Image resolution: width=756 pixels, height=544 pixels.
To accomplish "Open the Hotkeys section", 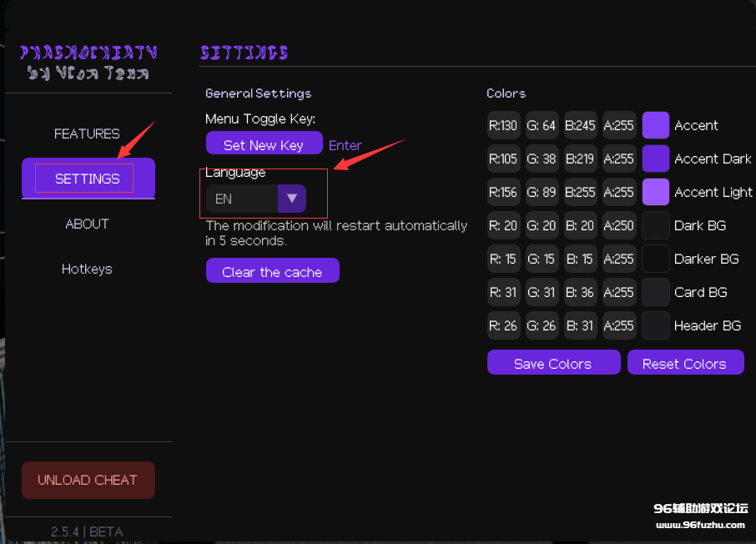I will point(87,269).
